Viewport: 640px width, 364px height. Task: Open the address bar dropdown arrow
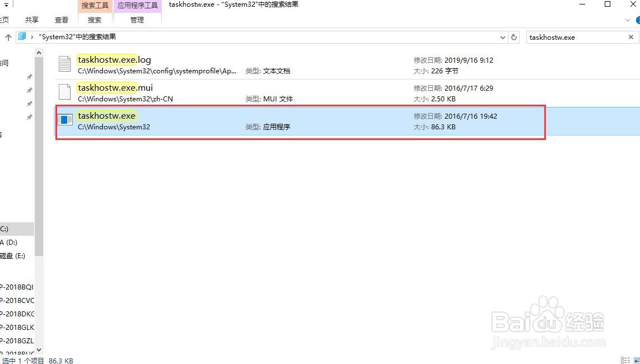pyautogui.click(x=502, y=37)
